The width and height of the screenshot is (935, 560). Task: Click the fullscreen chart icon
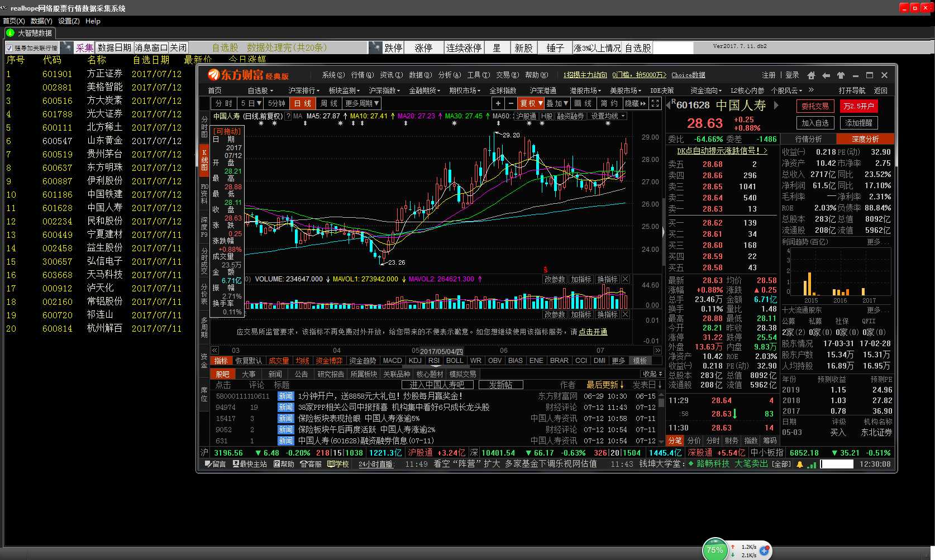click(655, 103)
